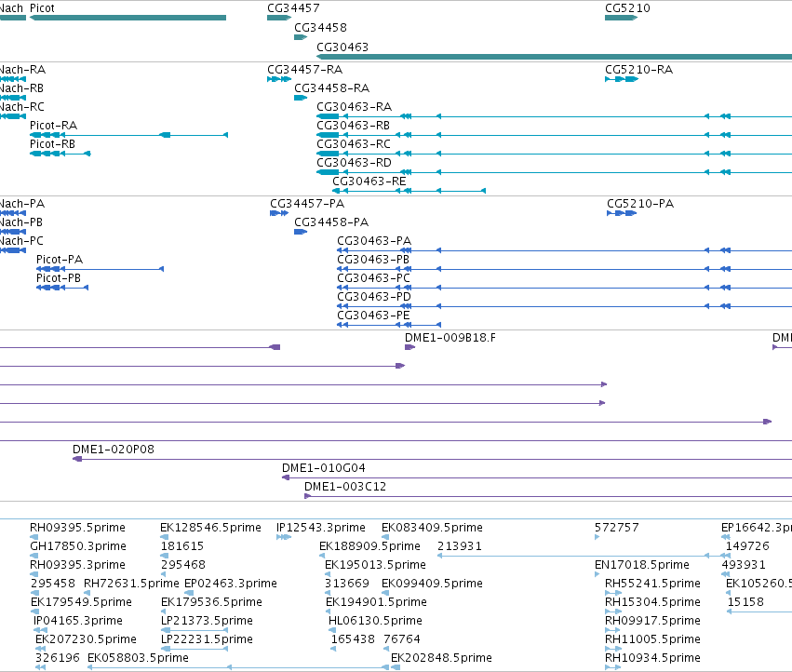Select the Picot-RB transcript label

52,144
